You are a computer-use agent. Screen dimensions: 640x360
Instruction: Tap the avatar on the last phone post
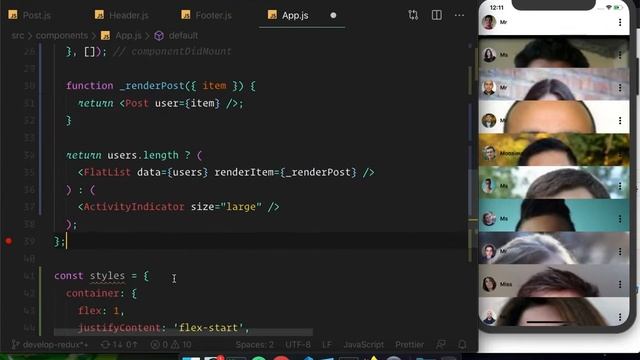(489, 317)
